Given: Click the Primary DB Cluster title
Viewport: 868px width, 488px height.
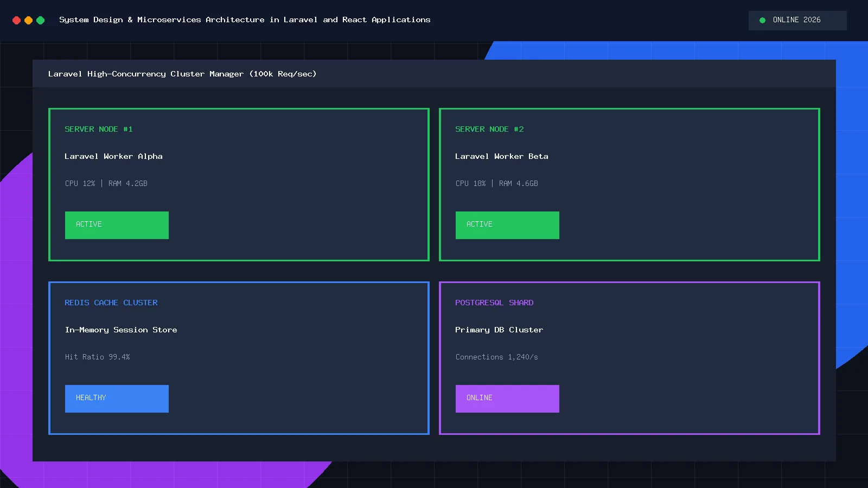Looking at the screenshot, I should [x=499, y=330].
